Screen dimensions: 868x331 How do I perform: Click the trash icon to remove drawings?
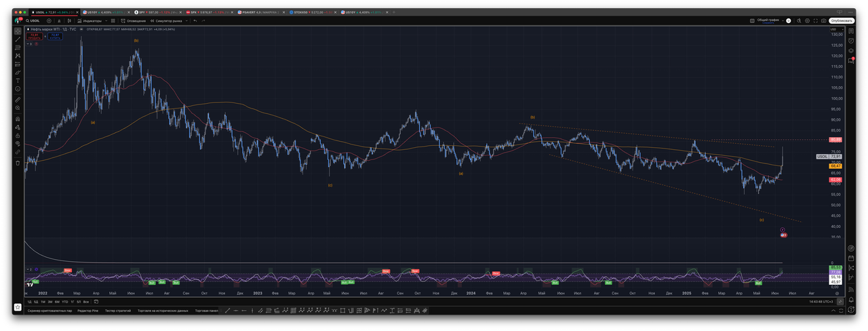[18, 163]
